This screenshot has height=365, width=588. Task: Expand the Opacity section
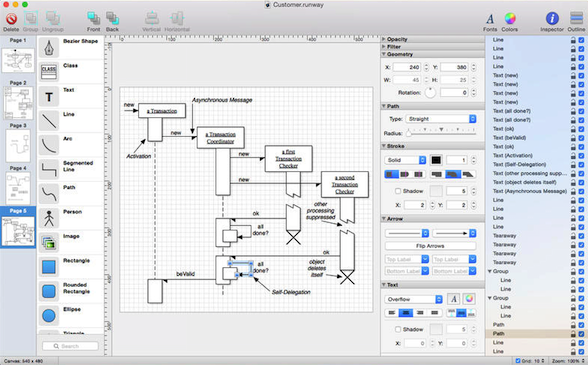click(384, 39)
